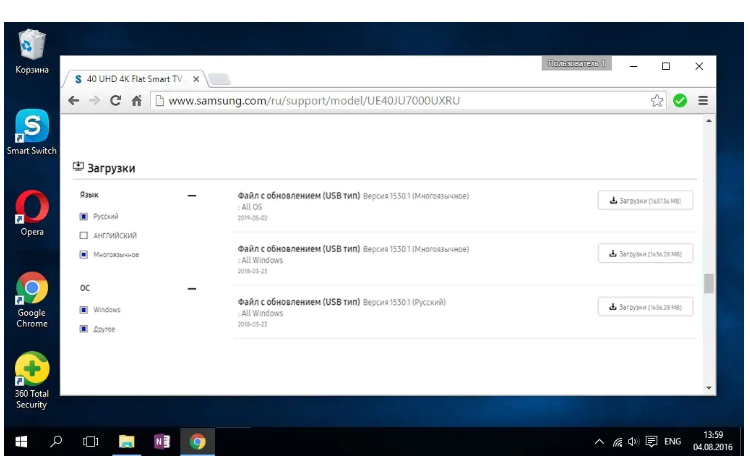Toggle the Windows OS checkbox
750x463 pixels.
point(84,310)
